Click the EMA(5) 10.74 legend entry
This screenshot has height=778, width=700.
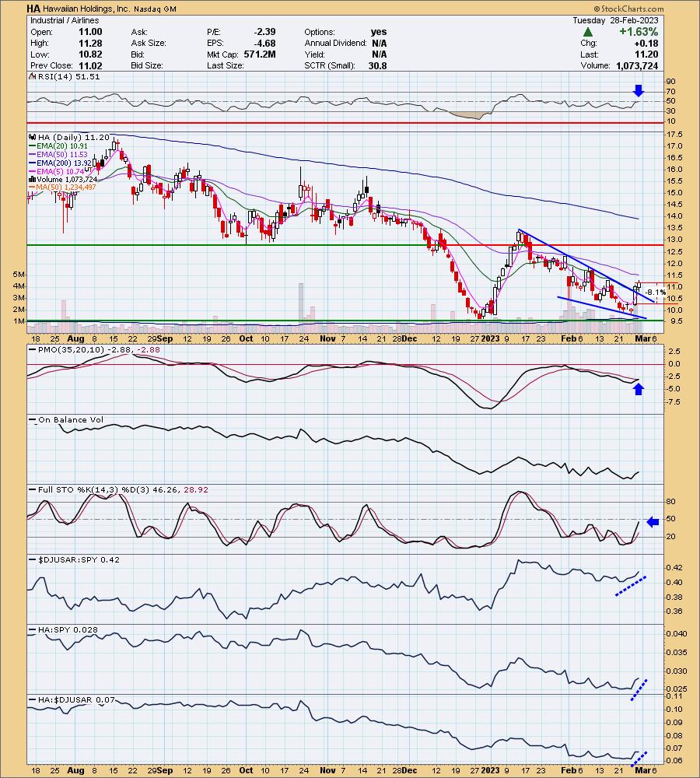pyautogui.click(x=61, y=172)
